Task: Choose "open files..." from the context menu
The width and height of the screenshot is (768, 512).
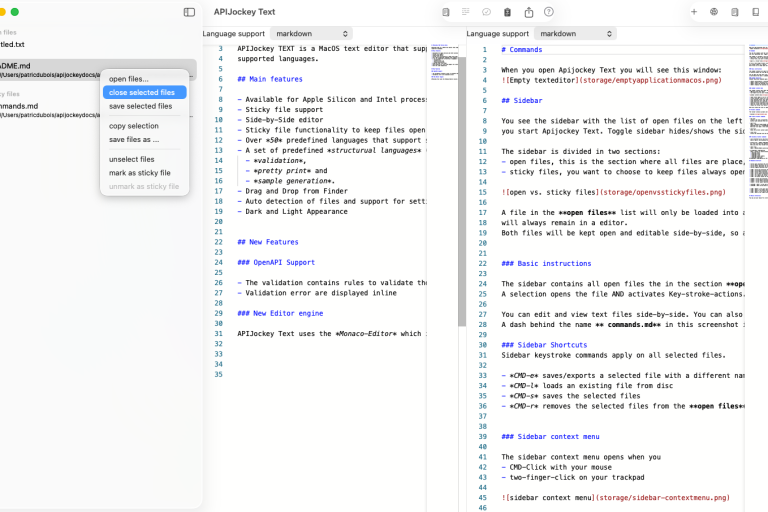Action: [x=128, y=78]
